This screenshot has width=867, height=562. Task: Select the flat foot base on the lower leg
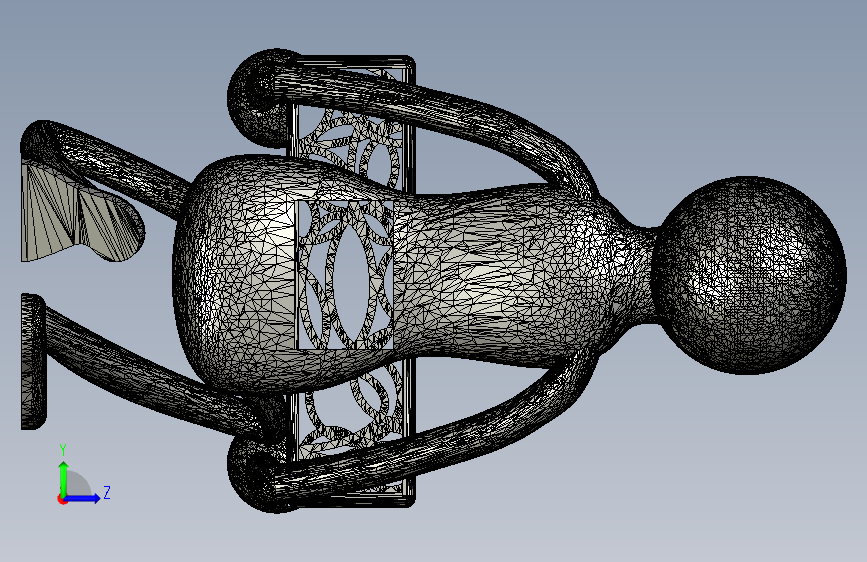[x=33, y=362]
